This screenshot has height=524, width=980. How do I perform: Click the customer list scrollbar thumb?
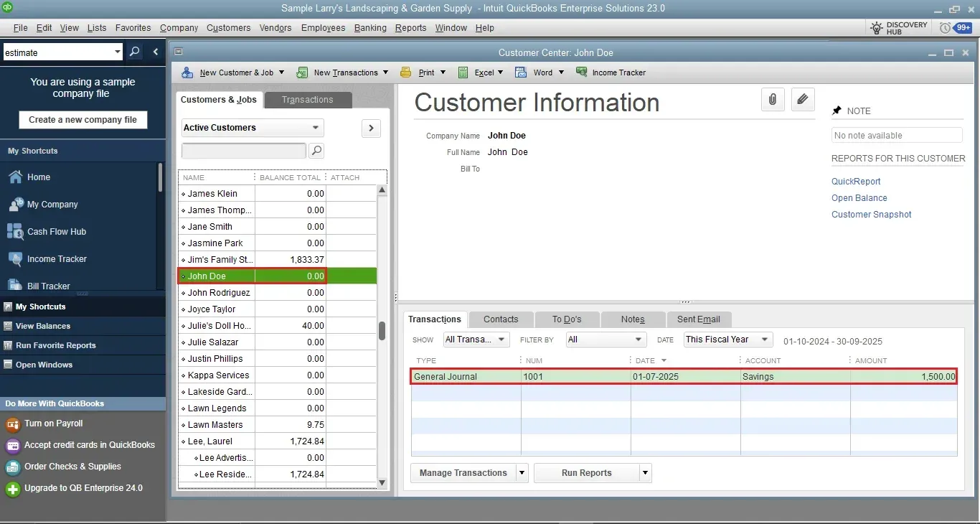coord(382,331)
